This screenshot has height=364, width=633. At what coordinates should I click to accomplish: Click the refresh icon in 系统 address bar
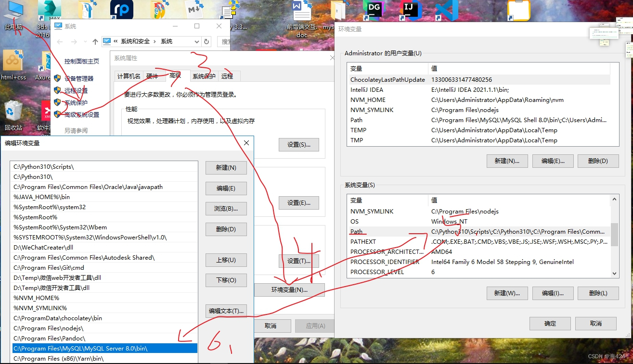coord(207,41)
